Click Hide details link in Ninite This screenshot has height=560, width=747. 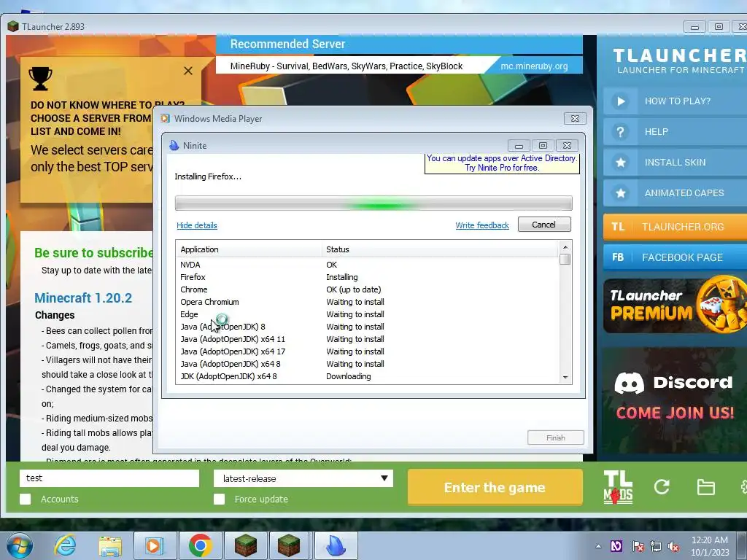(197, 225)
